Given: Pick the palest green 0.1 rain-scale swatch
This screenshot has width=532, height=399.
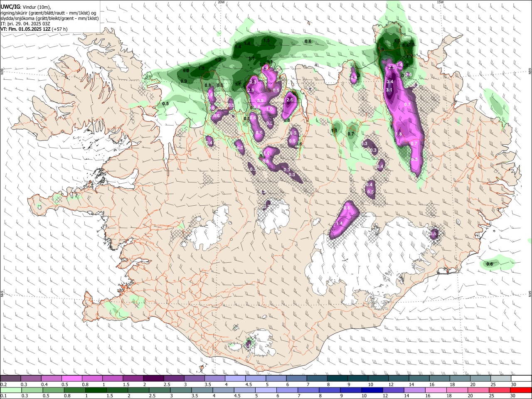Looking at the screenshot, I should coord(10,390).
